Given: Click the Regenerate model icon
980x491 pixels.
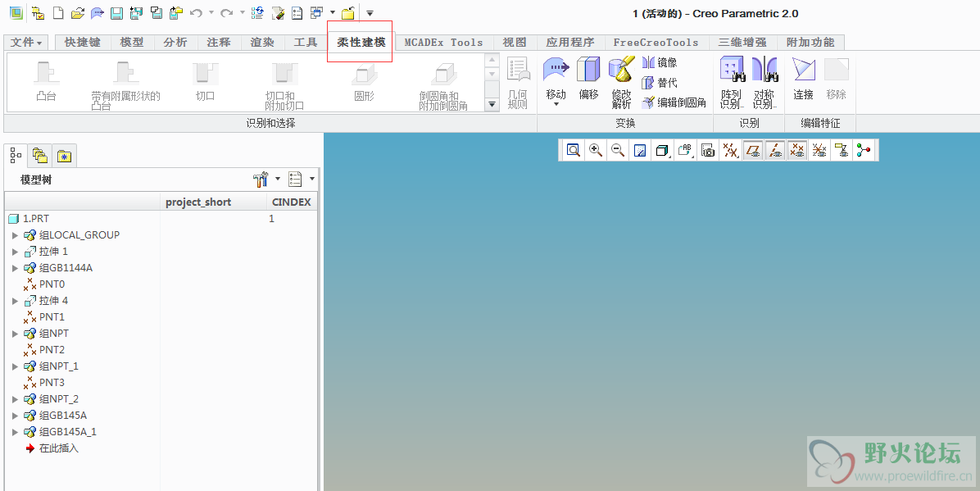Looking at the screenshot, I should pyautogui.click(x=256, y=13).
